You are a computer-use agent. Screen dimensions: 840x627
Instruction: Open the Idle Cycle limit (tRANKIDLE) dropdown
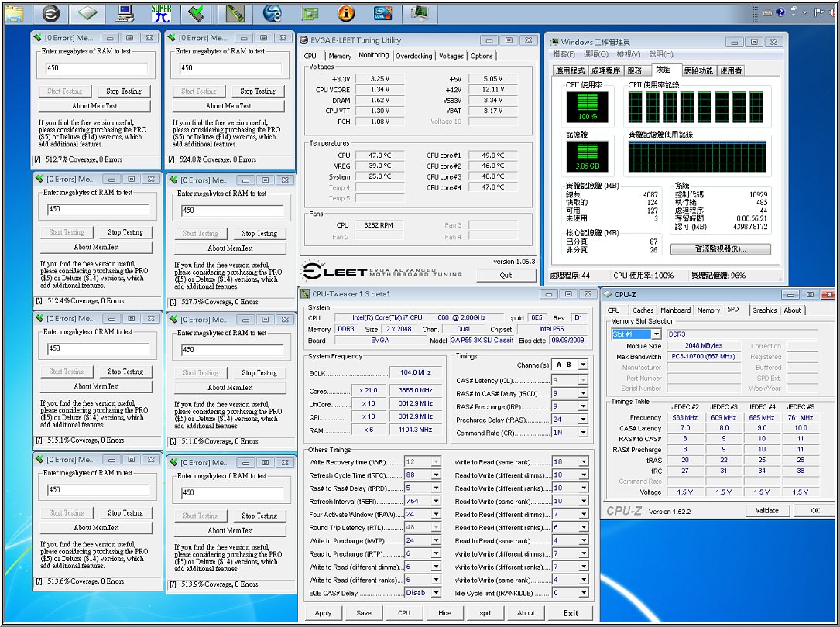pos(584,593)
